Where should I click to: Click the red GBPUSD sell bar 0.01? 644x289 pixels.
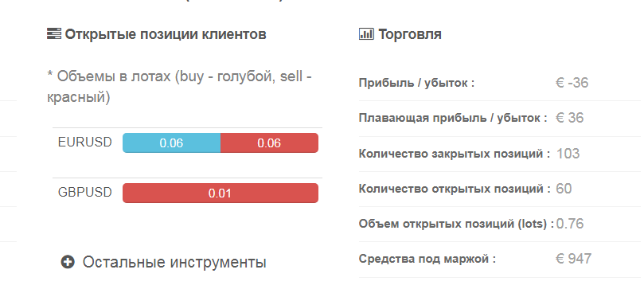point(221,193)
